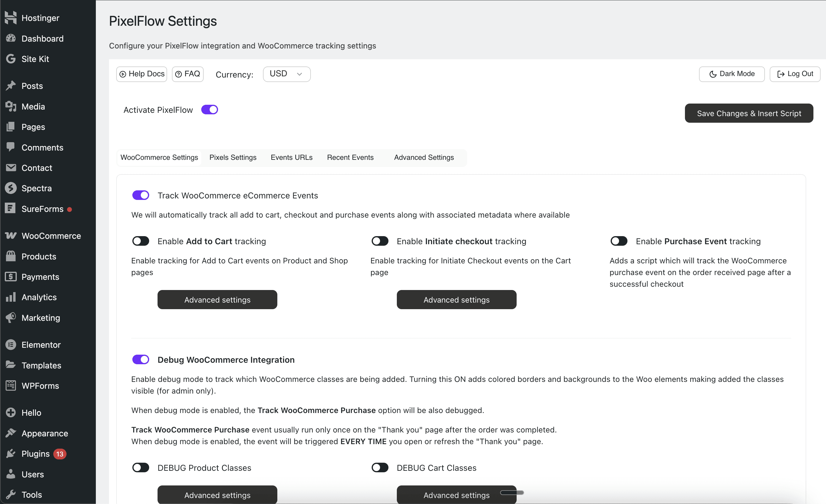Open Advanced settings under DEBUG Product Classes
The width and height of the screenshot is (826, 504).
[x=217, y=495]
